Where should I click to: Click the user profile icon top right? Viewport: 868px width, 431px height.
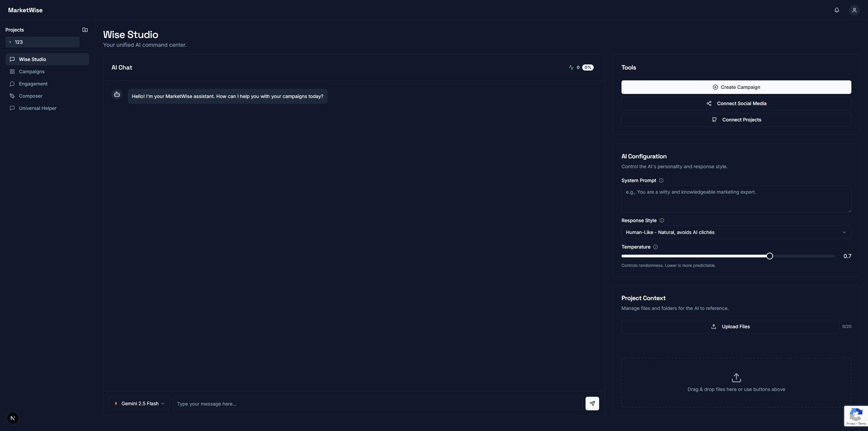pos(854,10)
